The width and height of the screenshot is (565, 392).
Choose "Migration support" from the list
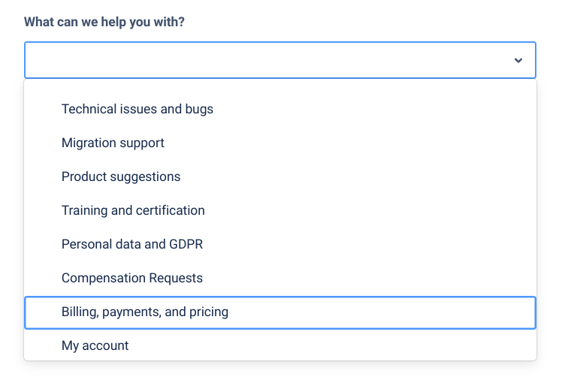tap(113, 143)
